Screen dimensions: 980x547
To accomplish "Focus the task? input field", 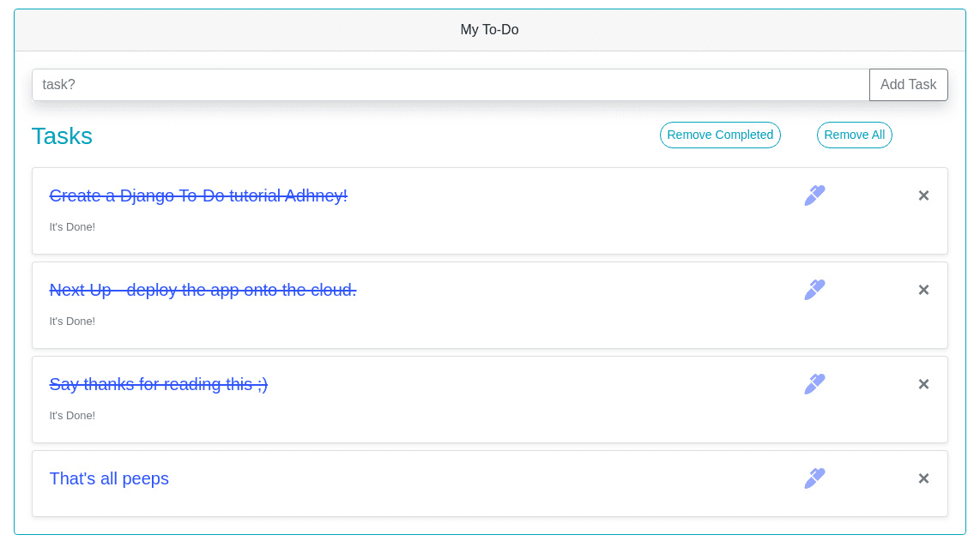I will point(451,84).
